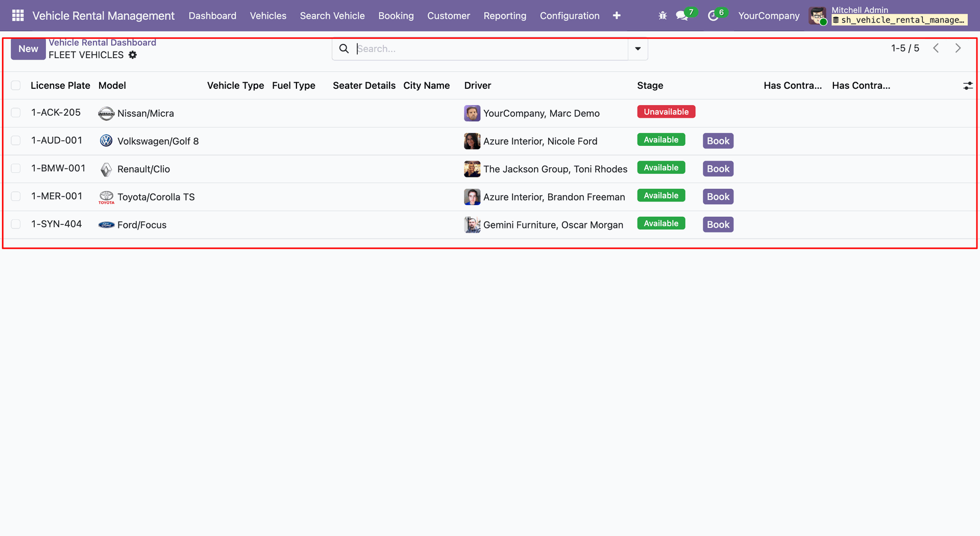Book the Renault/Clio vehicle
Screen dimensions: 980x536
click(x=718, y=169)
